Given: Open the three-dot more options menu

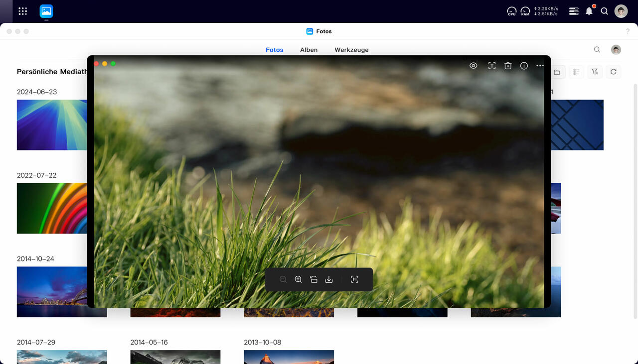Looking at the screenshot, I should 540,66.
